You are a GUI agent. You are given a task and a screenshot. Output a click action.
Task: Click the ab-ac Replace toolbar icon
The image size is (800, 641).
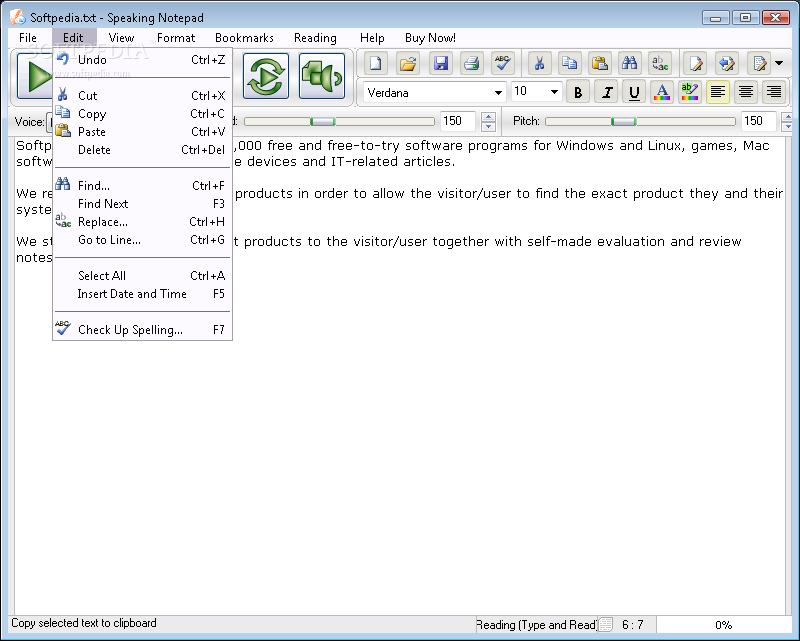(660, 63)
